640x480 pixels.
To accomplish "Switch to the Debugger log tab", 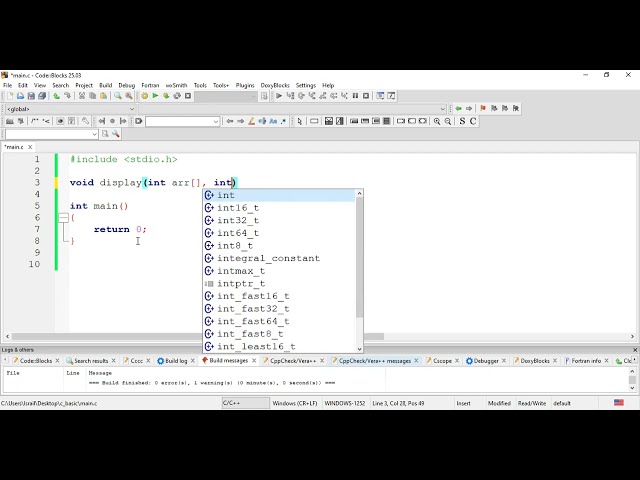I will pos(486,361).
